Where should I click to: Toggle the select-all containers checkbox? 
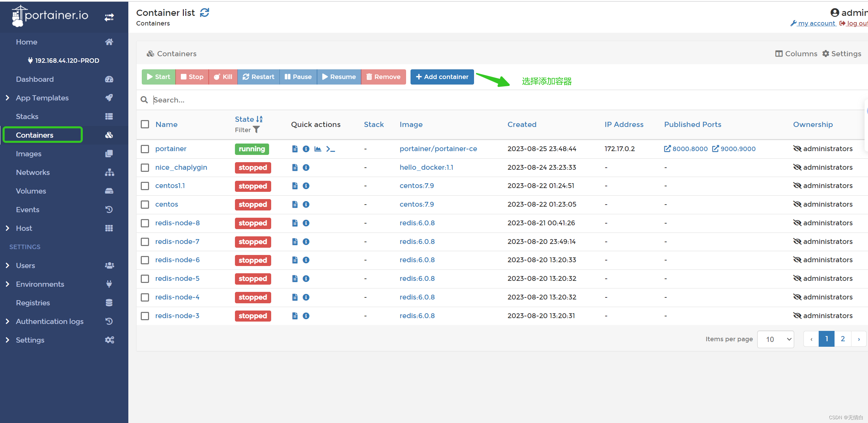click(x=145, y=124)
